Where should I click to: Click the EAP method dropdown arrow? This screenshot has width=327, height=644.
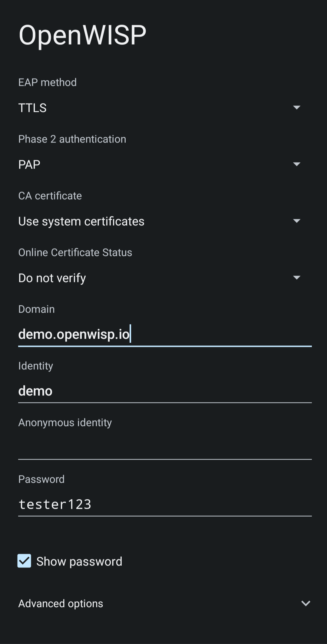click(x=297, y=108)
